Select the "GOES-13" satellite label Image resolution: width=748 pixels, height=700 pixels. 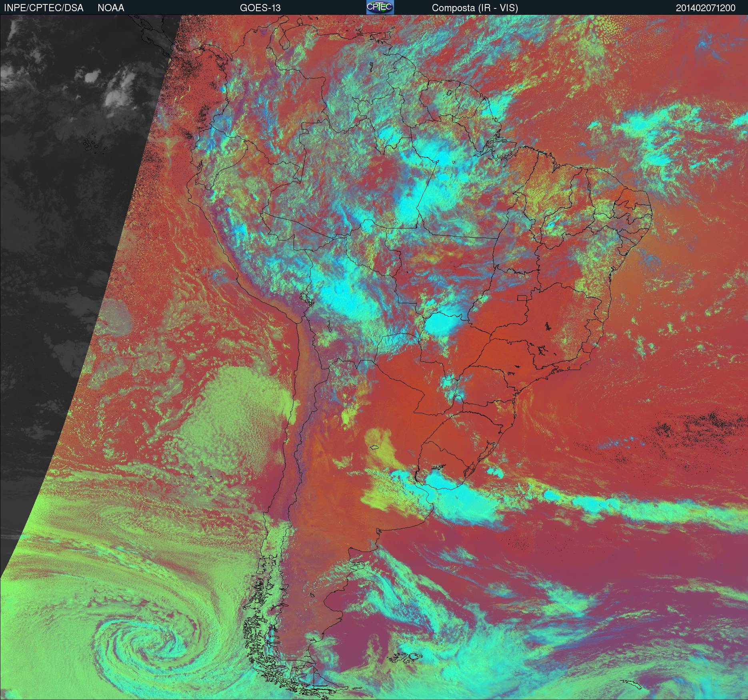pyautogui.click(x=260, y=8)
